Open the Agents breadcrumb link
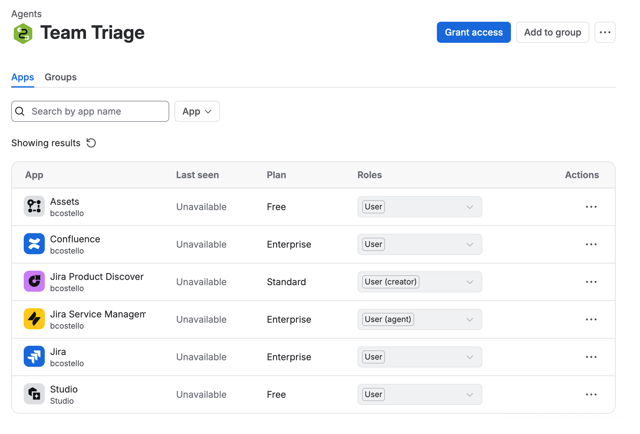This screenshot has width=640, height=434. point(26,14)
